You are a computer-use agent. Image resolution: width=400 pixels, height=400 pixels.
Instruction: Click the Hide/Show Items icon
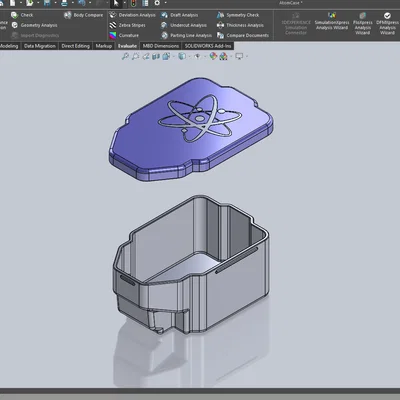click(x=197, y=56)
